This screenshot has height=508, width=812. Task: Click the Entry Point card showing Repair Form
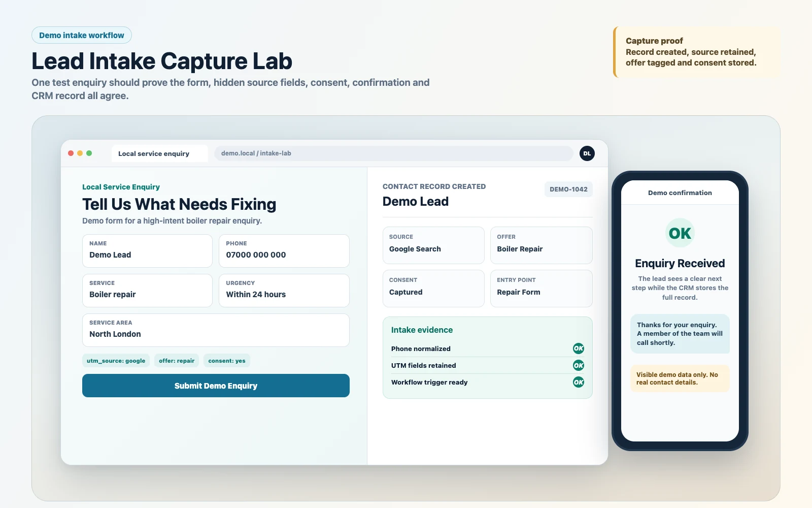tap(542, 289)
